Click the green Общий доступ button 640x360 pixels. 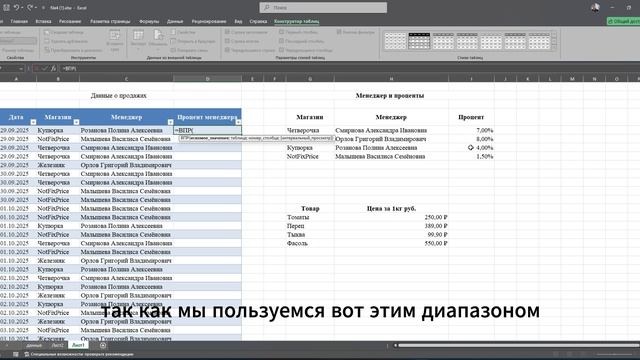(623, 21)
